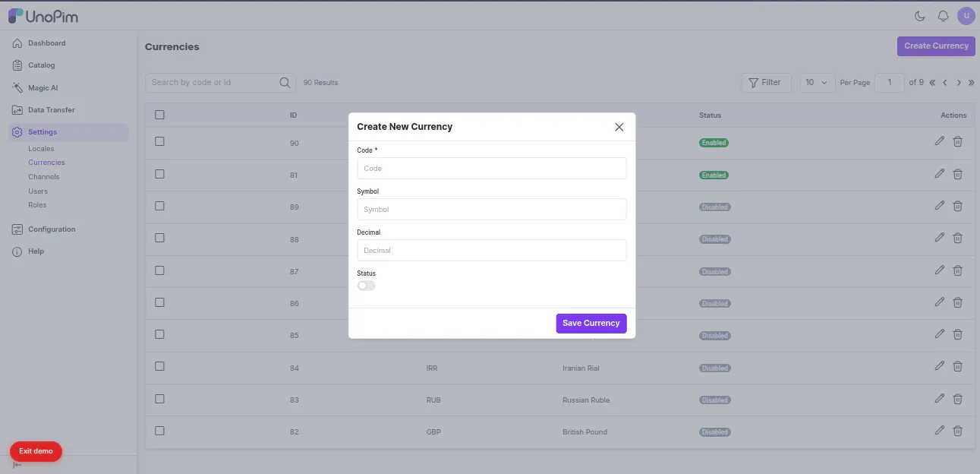Focus the Symbol input field

[x=492, y=209]
